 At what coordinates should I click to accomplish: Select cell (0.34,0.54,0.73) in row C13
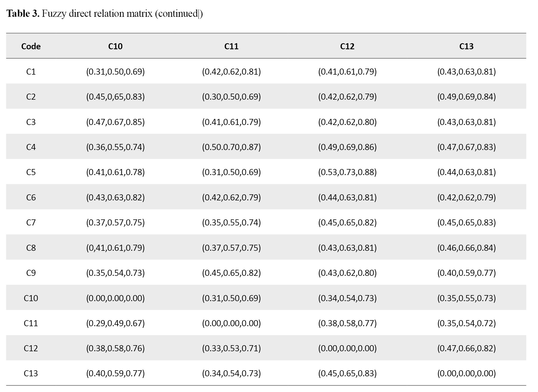(x=231, y=373)
